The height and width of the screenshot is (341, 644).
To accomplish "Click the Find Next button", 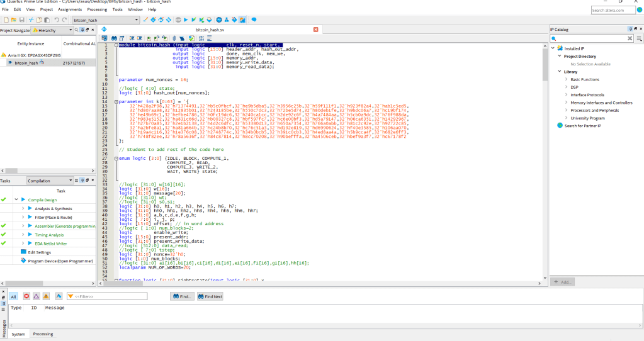I will [210, 296].
